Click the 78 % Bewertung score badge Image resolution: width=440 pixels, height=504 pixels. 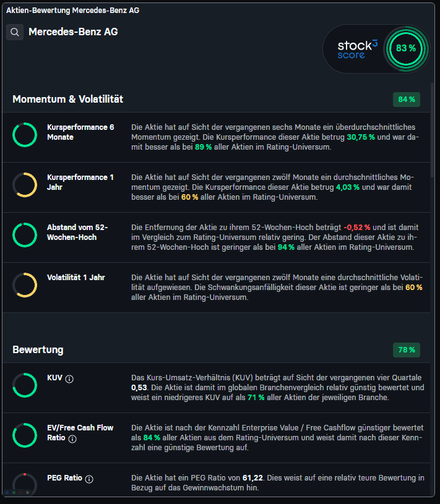click(407, 349)
